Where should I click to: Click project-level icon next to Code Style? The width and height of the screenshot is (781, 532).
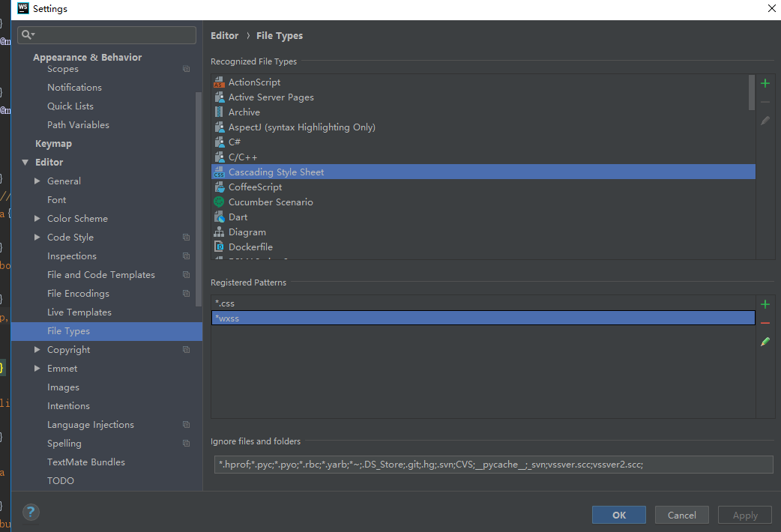pyautogui.click(x=187, y=237)
